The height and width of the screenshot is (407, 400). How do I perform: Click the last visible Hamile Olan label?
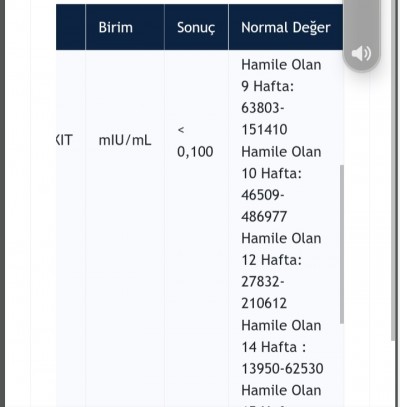(281, 390)
